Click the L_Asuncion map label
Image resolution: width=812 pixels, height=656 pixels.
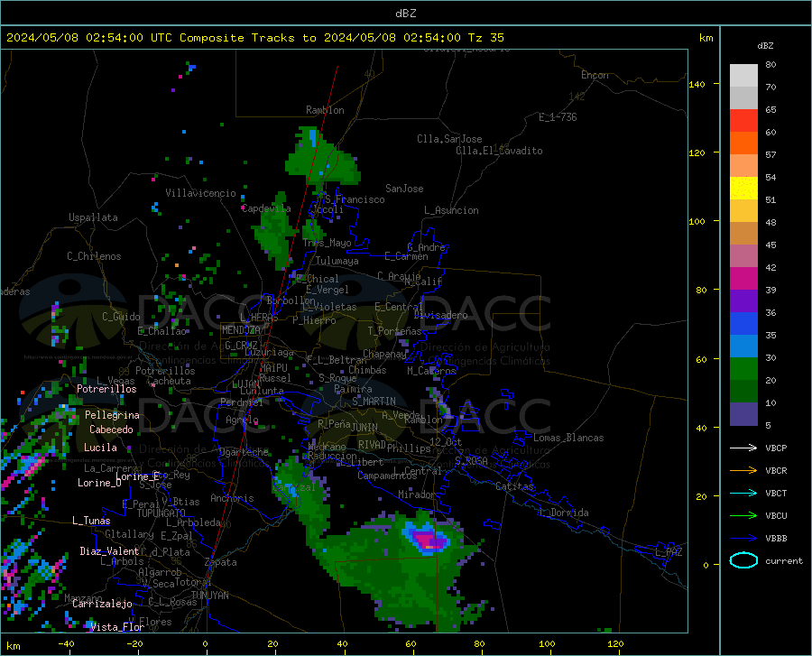451,210
